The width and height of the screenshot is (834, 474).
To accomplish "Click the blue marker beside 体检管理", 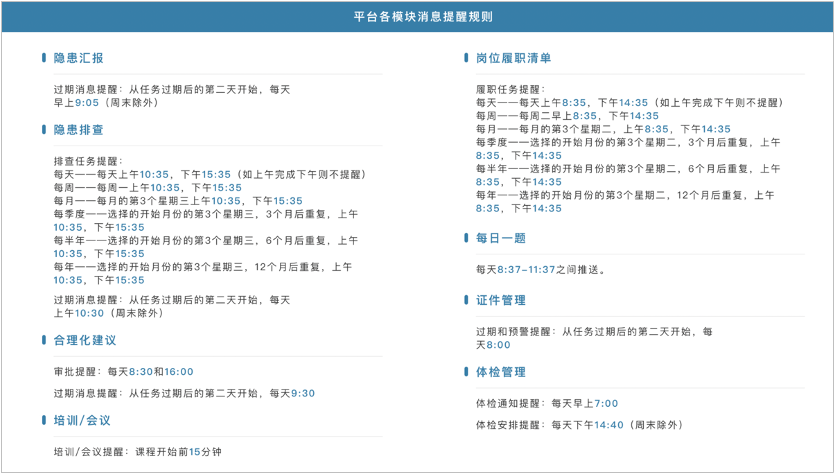I will tap(466, 371).
